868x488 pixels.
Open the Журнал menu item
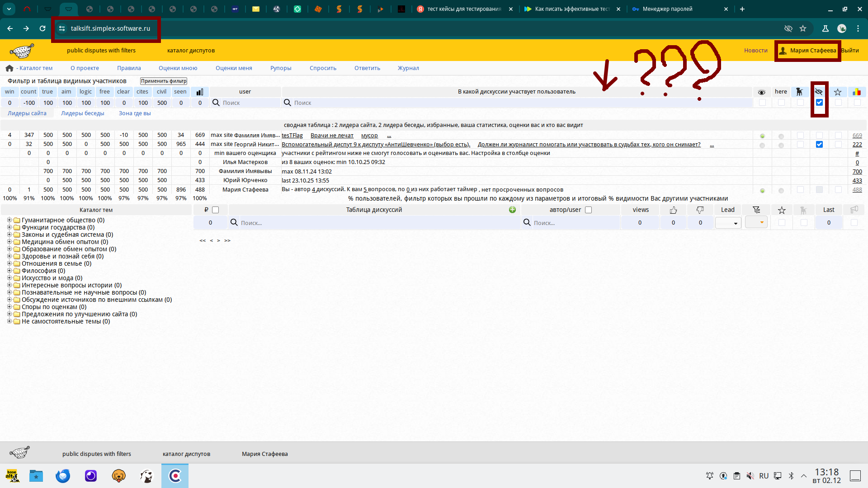coord(408,68)
